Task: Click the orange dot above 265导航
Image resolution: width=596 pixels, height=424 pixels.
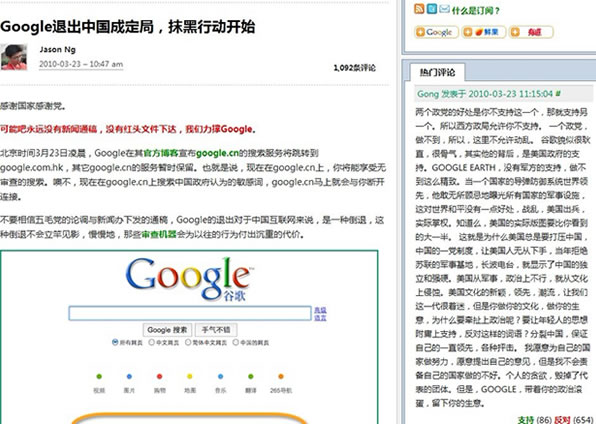Action: (281, 376)
